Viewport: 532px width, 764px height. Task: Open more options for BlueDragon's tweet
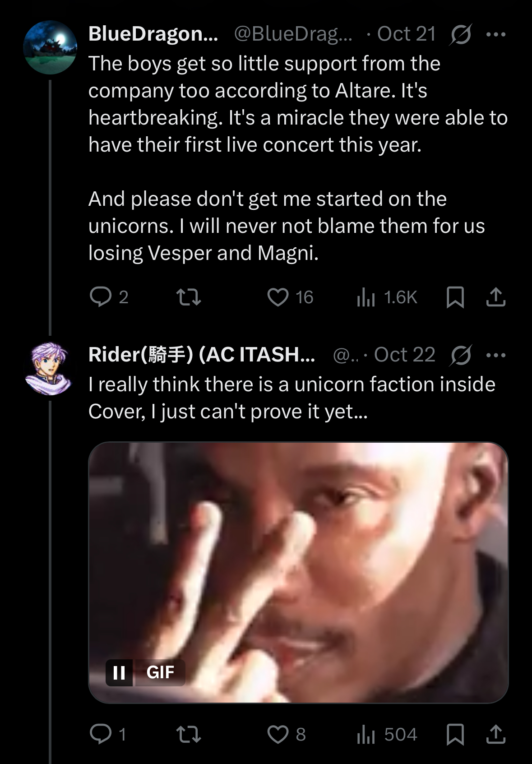496,34
